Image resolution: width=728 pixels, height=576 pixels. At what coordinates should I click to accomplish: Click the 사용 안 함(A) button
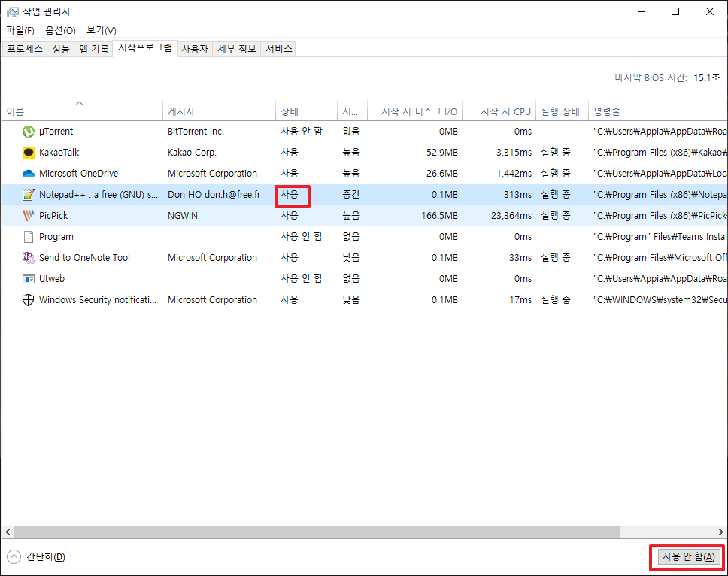pos(689,556)
